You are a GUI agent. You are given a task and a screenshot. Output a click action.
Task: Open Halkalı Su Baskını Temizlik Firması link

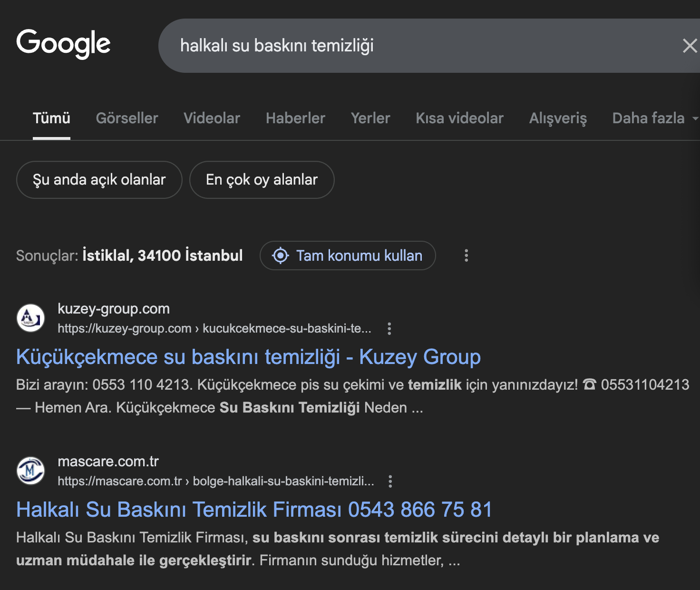pos(254,510)
